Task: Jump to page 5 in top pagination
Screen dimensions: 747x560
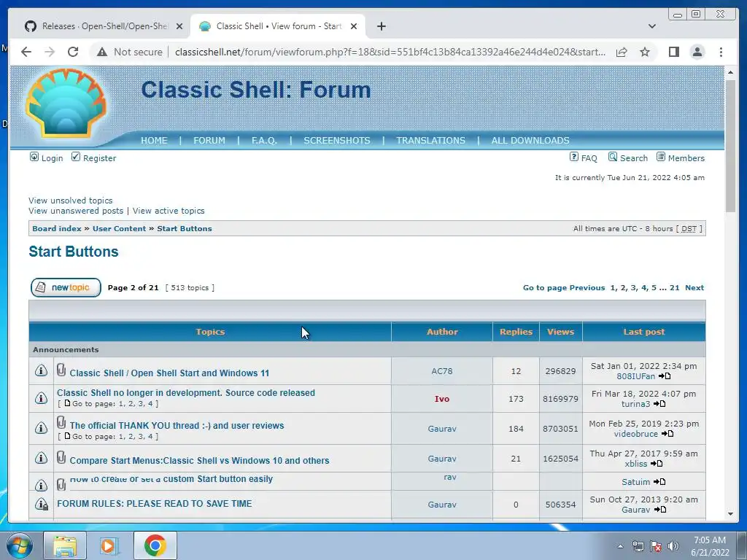Action: pos(654,287)
